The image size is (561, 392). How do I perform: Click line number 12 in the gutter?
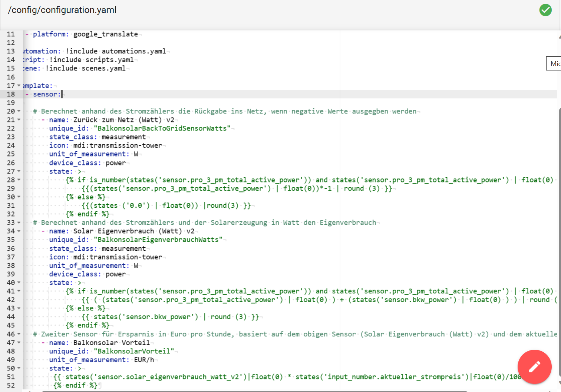click(11, 43)
